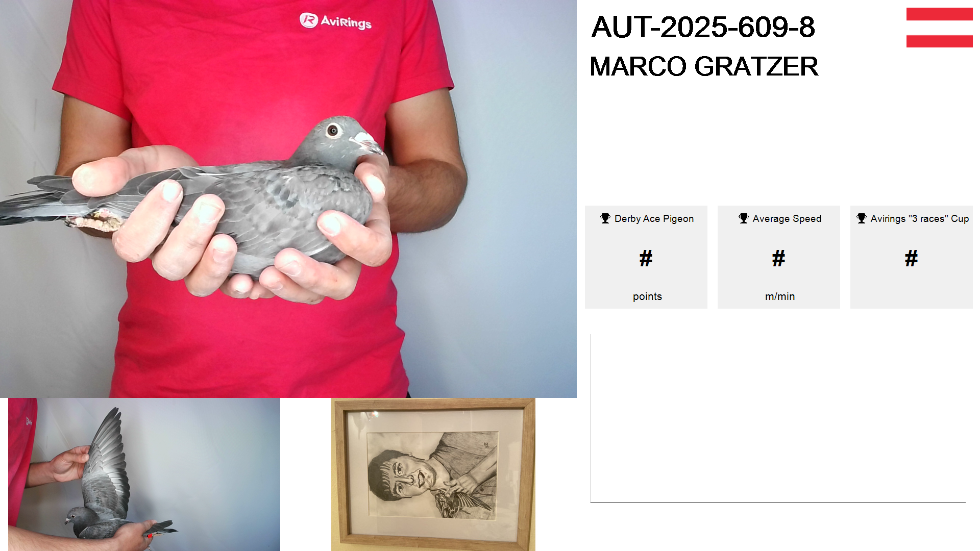Image resolution: width=980 pixels, height=551 pixels.
Task: Click the owner name MARCO GRATZER
Action: click(704, 66)
